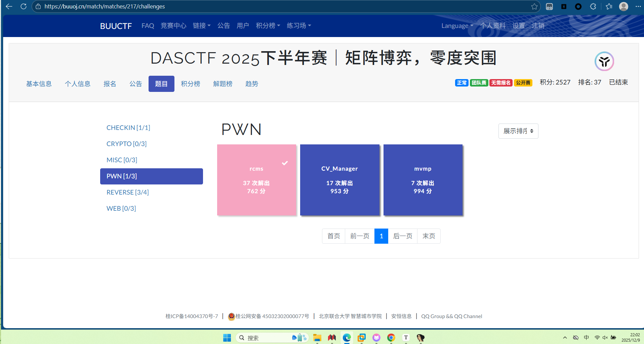644x344 pixels.
Task: Switch to the 趋势 tab
Action: [x=251, y=84]
